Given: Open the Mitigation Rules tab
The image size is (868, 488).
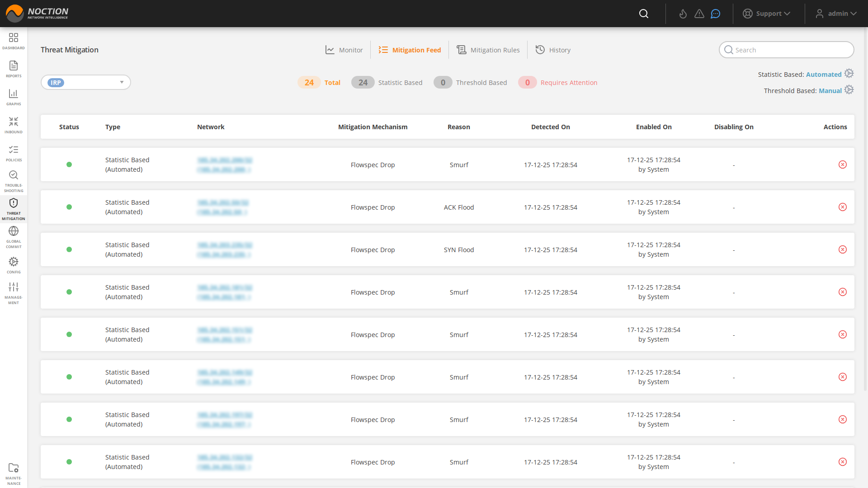Looking at the screenshot, I should tap(488, 50).
